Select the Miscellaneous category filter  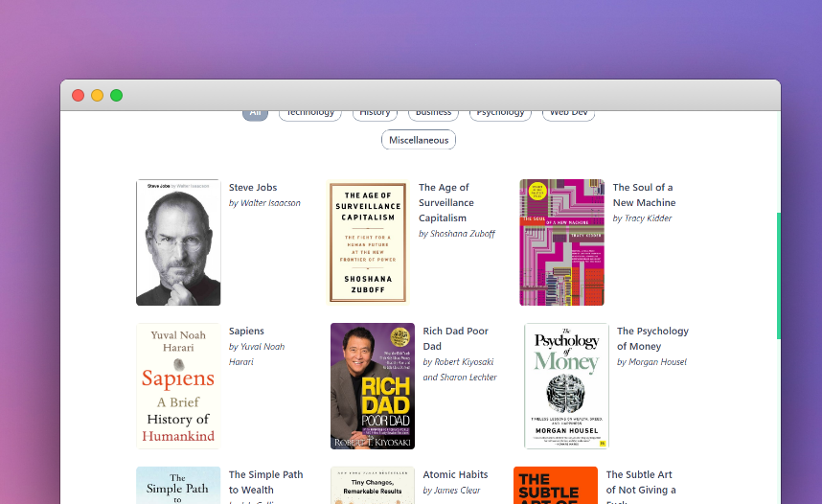(x=419, y=140)
